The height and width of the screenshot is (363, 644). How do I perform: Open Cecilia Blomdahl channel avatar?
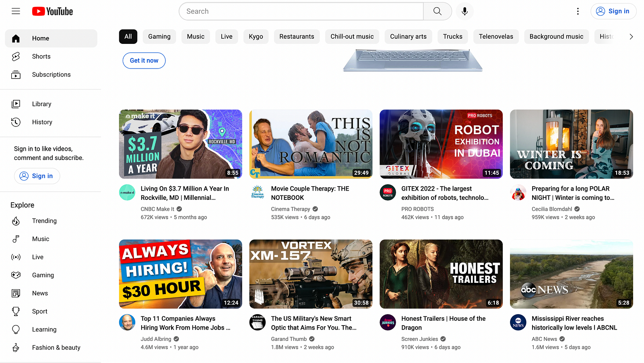coord(518,193)
